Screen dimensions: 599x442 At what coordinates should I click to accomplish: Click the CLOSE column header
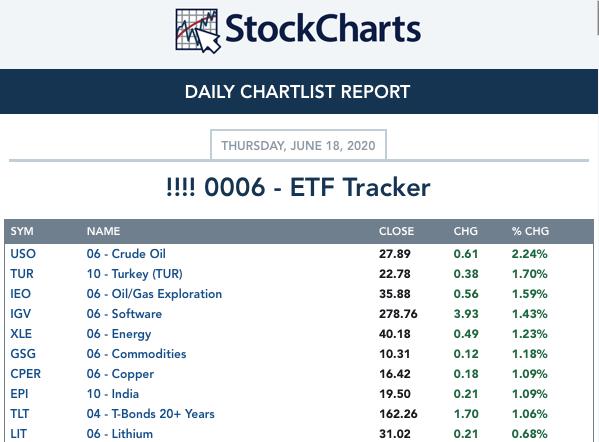tap(396, 231)
